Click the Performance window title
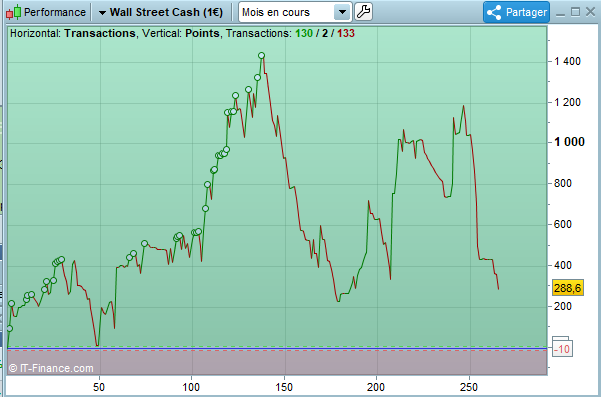Screen dimensions: 601x397 55,12
